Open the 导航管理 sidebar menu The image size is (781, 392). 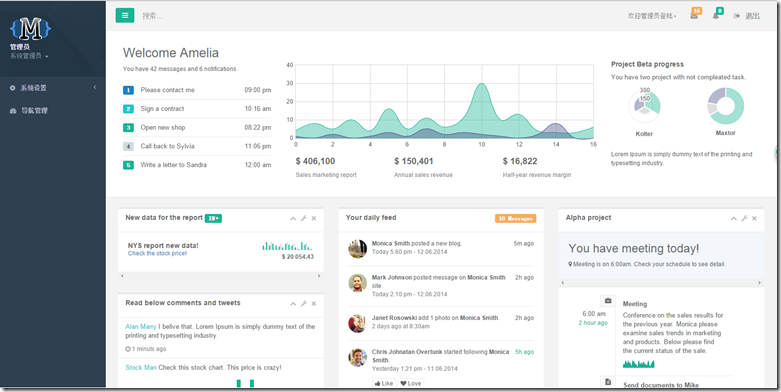(53, 111)
